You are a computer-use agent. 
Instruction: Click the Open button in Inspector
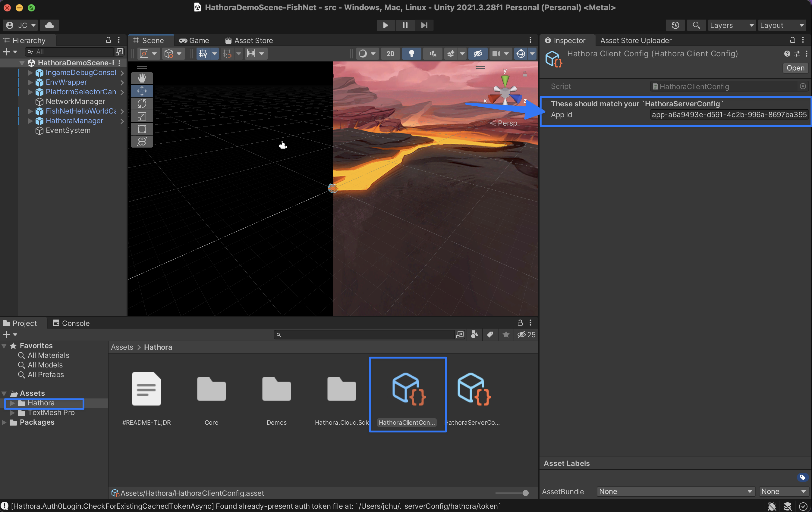(x=795, y=68)
